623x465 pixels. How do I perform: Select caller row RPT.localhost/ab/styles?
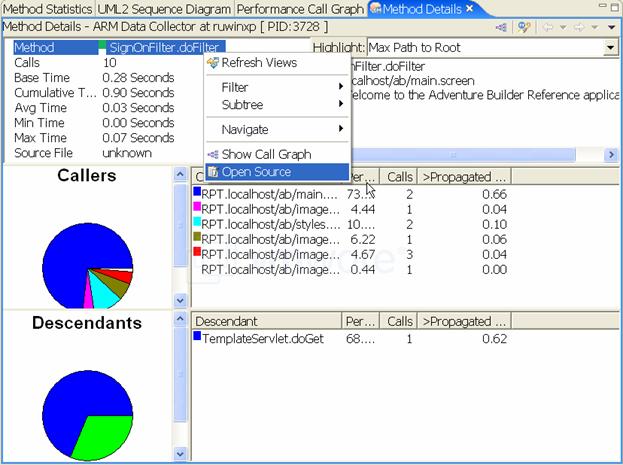pyautogui.click(x=350, y=225)
